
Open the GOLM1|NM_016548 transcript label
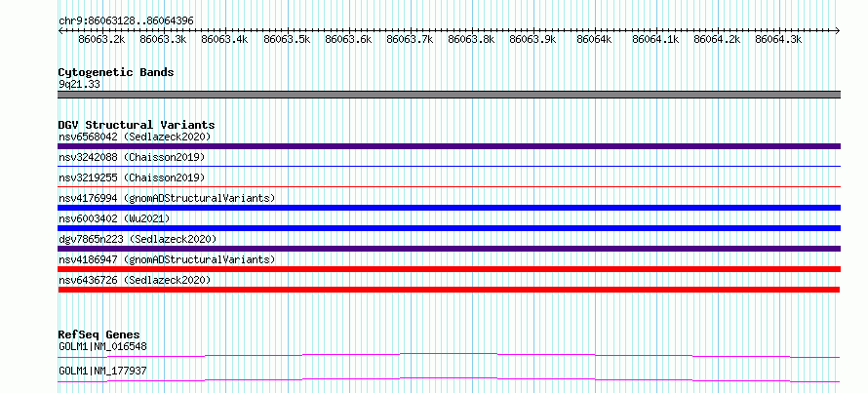tap(102, 346)
